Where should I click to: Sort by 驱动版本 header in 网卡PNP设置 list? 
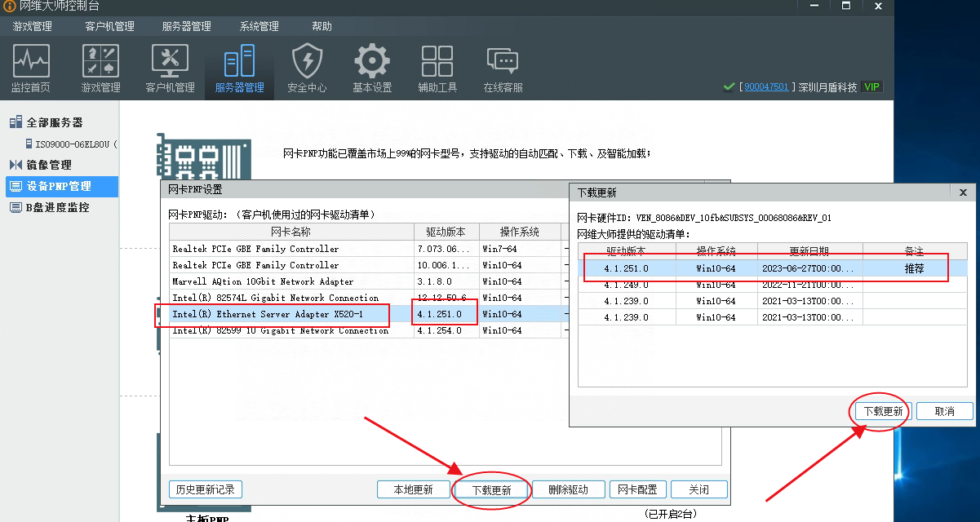click(446, 232)
